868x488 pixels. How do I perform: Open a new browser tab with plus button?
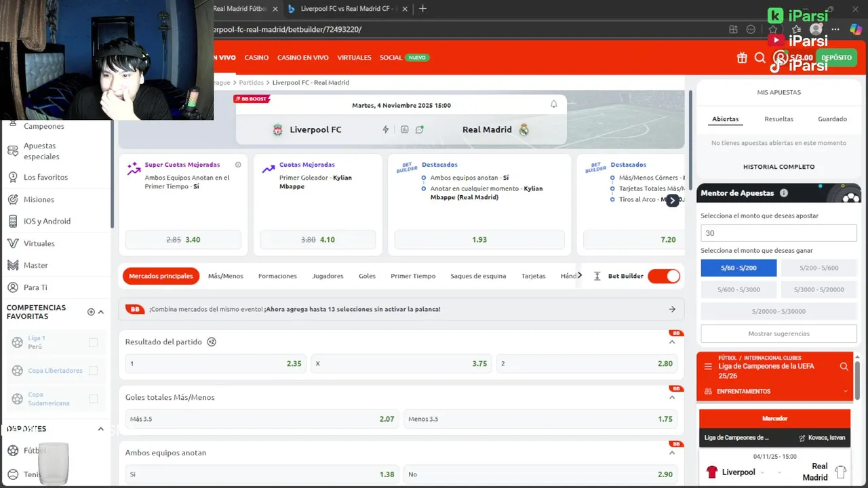click(422, 9)
